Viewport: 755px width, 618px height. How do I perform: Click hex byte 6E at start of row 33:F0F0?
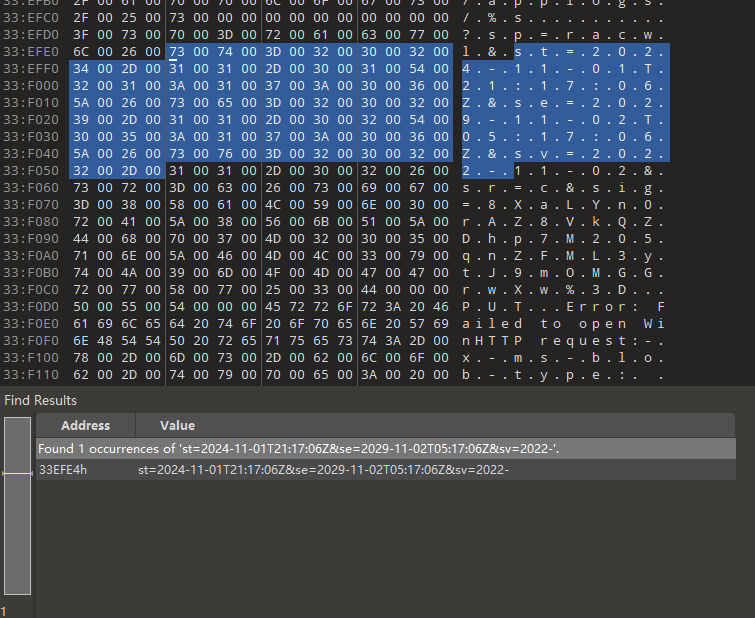pos(81,341)
